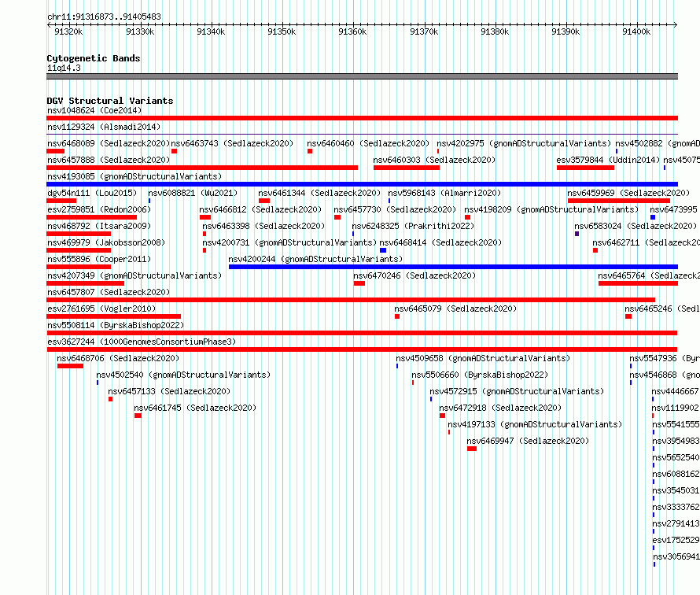Image resolution: width=700 pixels, height=595 pixels.
Task: Click the ruler's right scroll arrow
Action: 676,25
